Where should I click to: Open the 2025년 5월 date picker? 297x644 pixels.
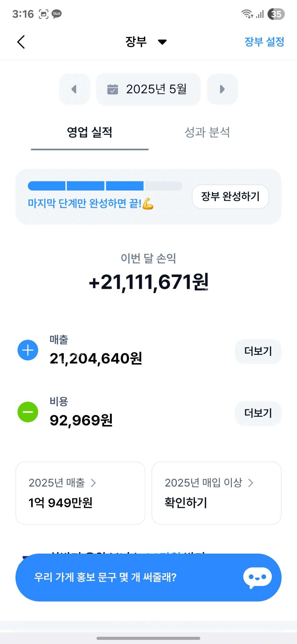[x=148, y=89]
